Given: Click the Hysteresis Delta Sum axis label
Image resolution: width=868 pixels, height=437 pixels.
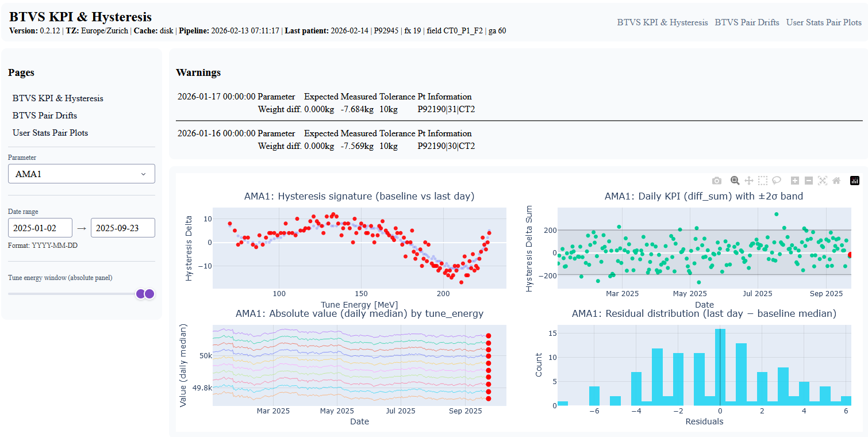Looking at the screenshot, I should click(529, 248).
